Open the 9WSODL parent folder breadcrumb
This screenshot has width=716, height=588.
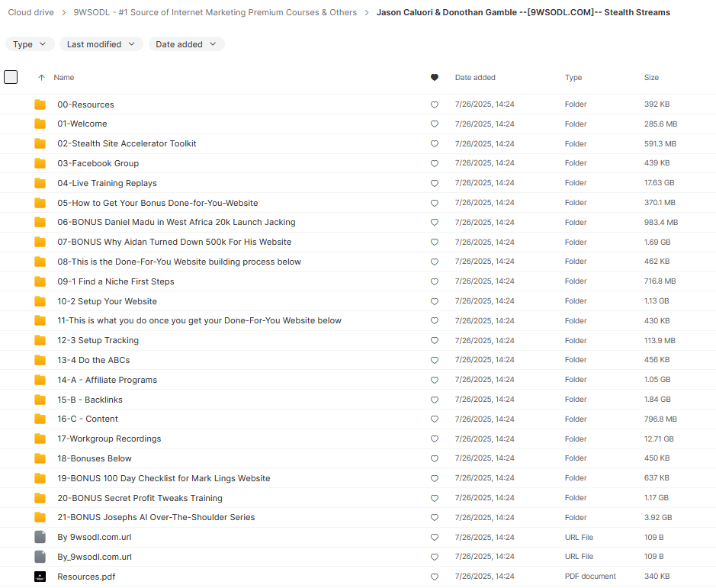215,12
